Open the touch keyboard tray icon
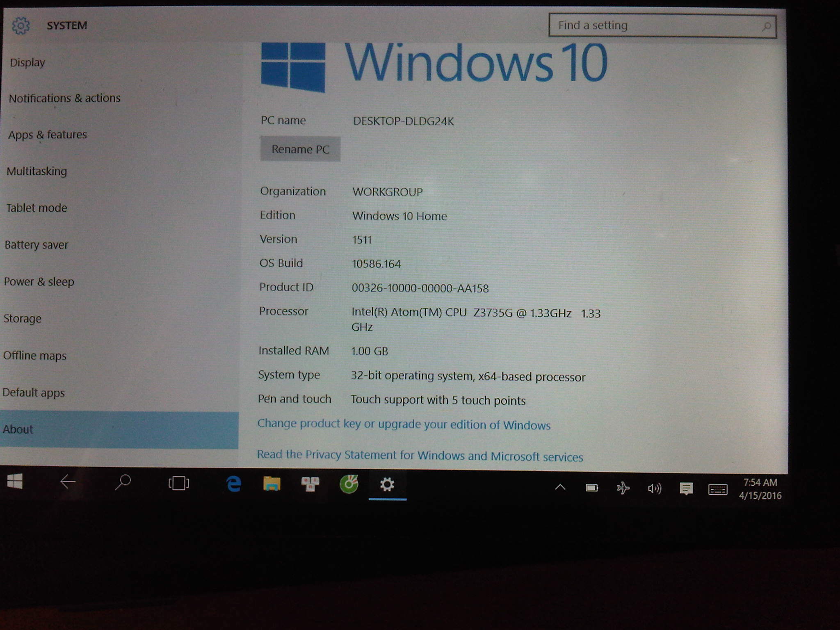This screenshot has width=840, height=630. pos(718,490)
